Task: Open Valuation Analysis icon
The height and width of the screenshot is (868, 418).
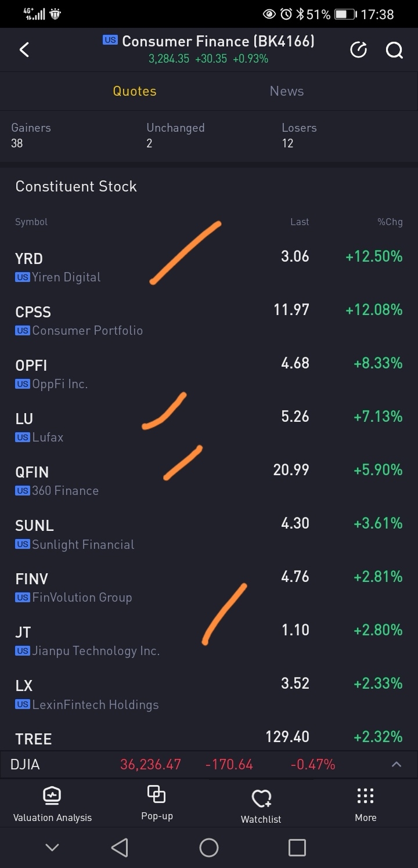Action: [x=52, y=795]
